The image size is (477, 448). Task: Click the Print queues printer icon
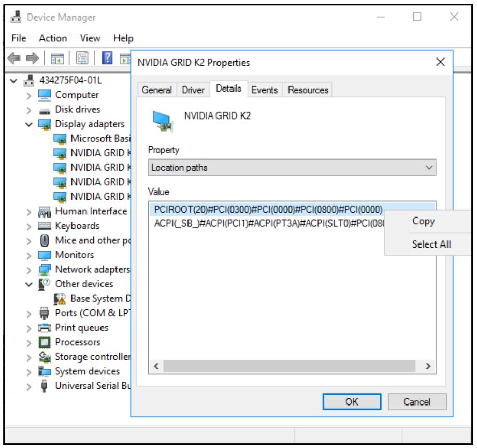[45, 327]
